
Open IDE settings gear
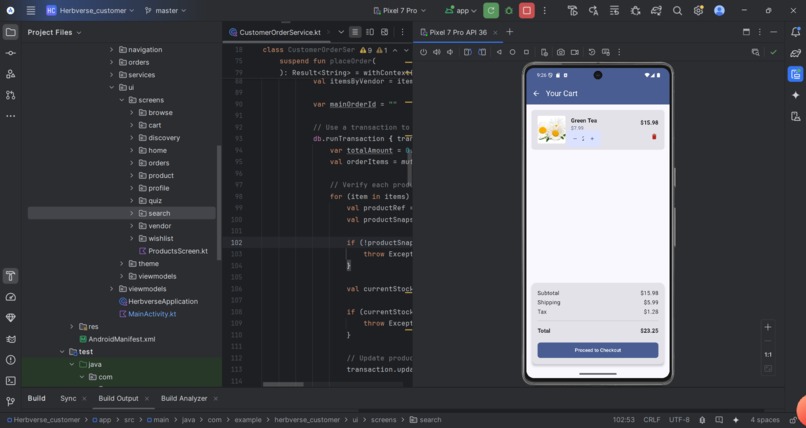698,10
